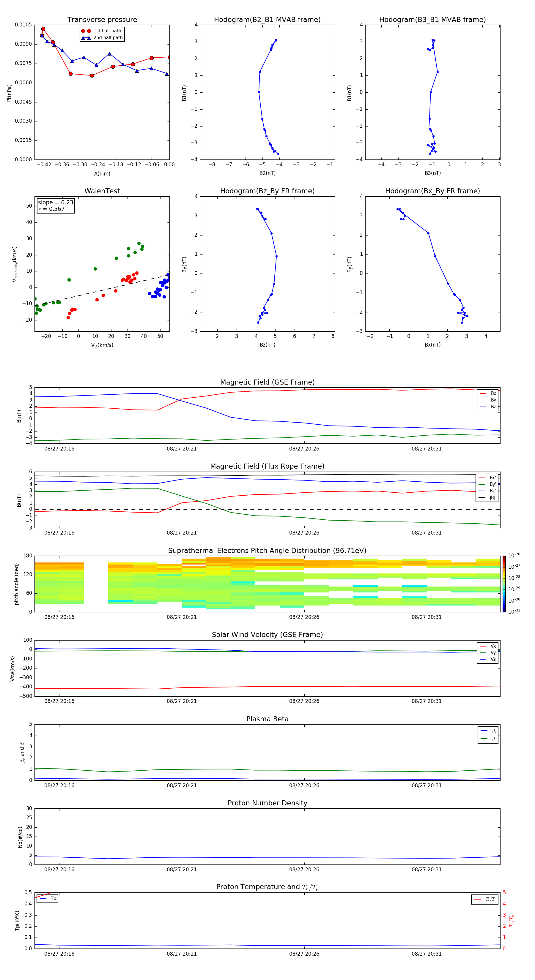
Task: Click the '1st half path' legend entry
Action: coord(101,31)
